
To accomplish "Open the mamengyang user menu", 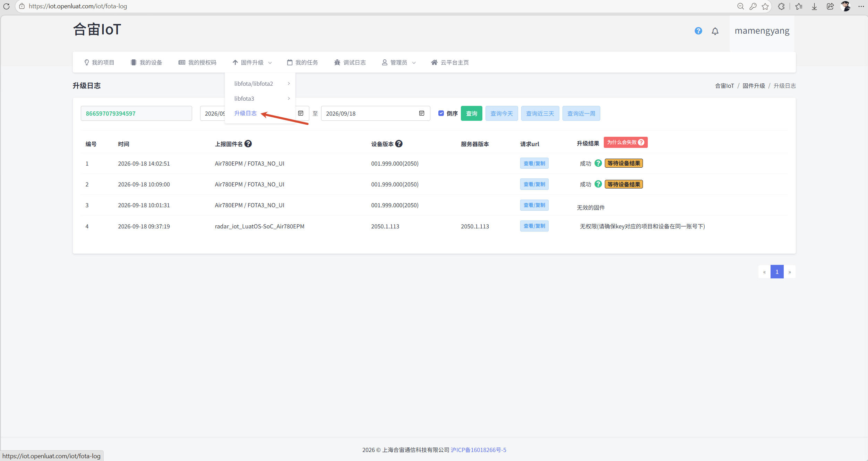I will point(762,31).
